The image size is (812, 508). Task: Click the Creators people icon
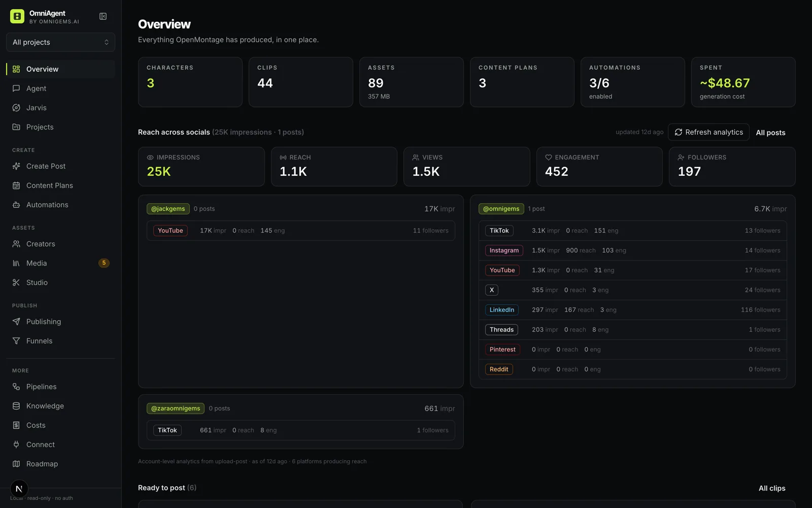point(16,244)
